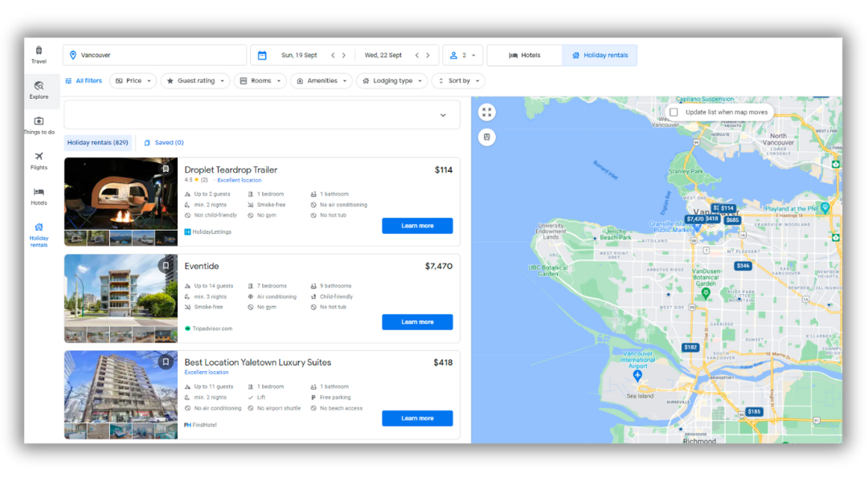The height and width of the screenshot is (482, 868).
Task: Open Droplet Teardrop Trailer main photo
Action: coord(121,194)
